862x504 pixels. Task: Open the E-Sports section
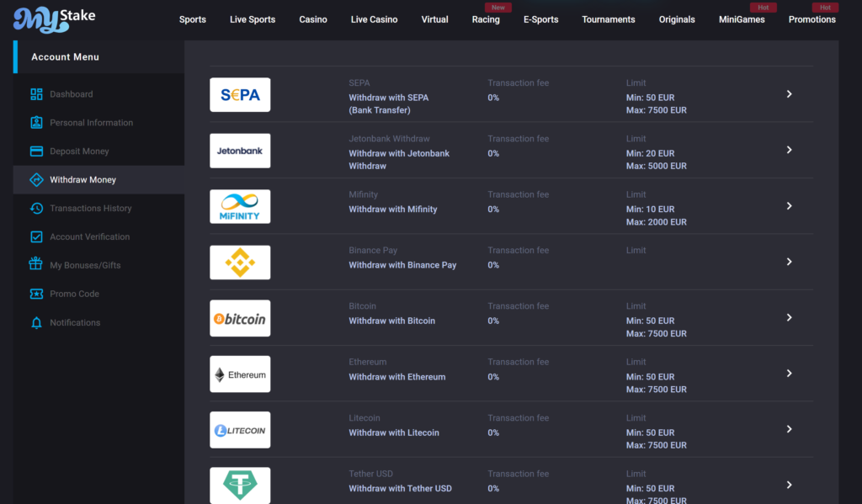pyautogui.click(x=540, y=20)
